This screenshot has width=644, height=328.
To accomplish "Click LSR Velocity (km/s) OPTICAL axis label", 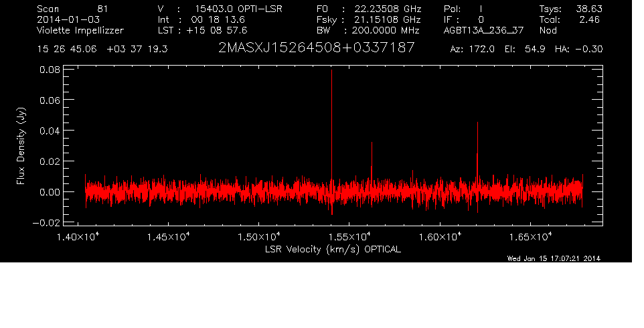I will tap(333, 250).
